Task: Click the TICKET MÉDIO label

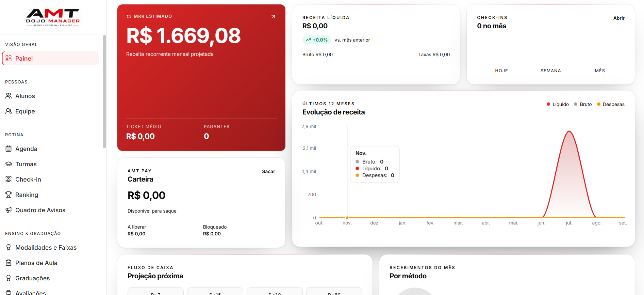Action: pos(144,127)
